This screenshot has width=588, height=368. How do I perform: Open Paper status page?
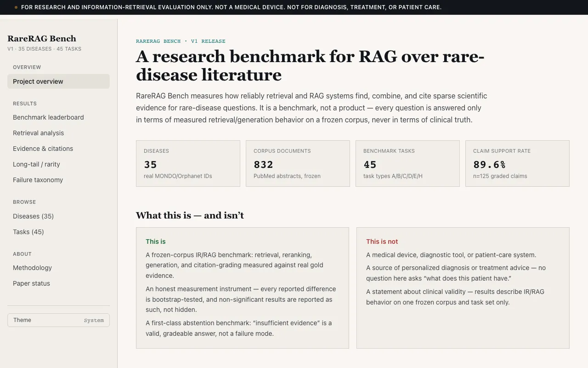pyautogui.click(x=58, y=283)
